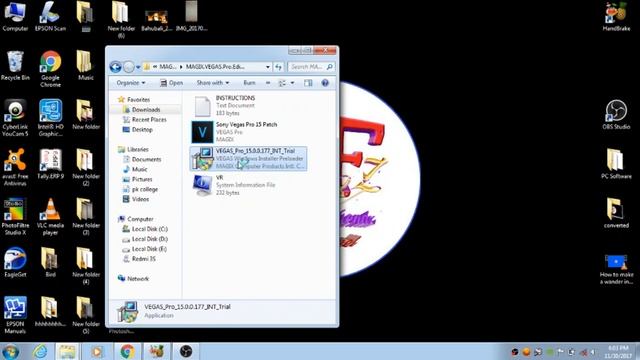Open Windows Media Player from taskbar

(97, 351)
